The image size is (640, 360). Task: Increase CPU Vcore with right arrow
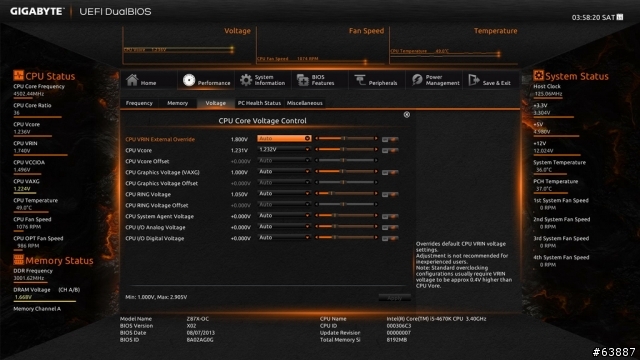tap(376, 149)
